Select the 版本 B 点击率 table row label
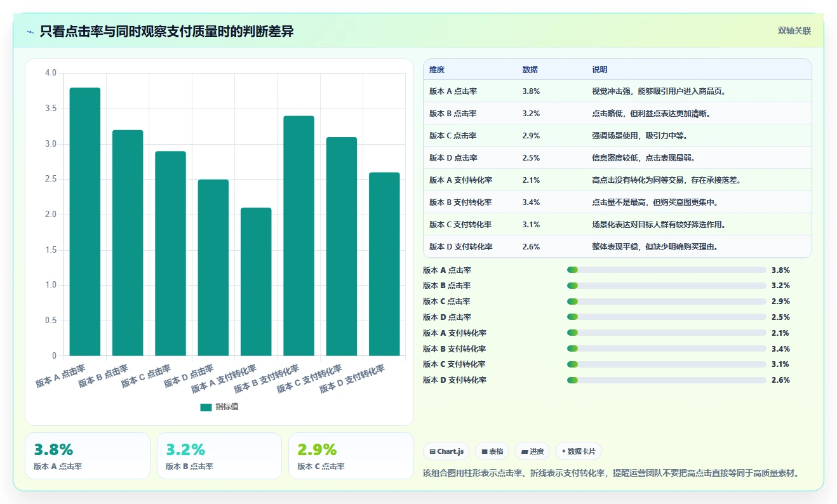 [x=453, y=114]
